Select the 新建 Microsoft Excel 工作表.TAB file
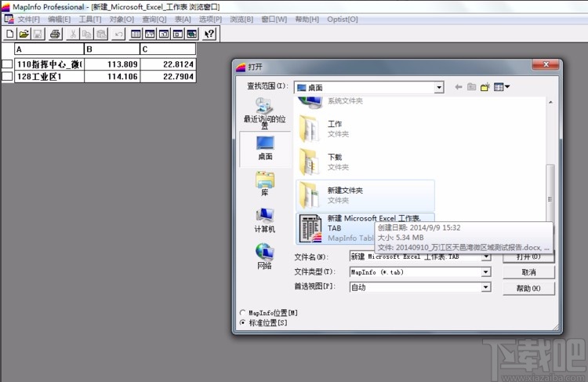The width and height of the screenshot is (588, 382). click(x=336, y=227)
